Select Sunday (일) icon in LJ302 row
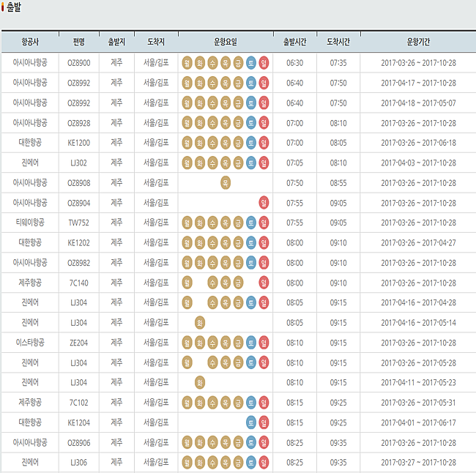Image resolution: width=476 pixels, height=473 pixels. 264,163
